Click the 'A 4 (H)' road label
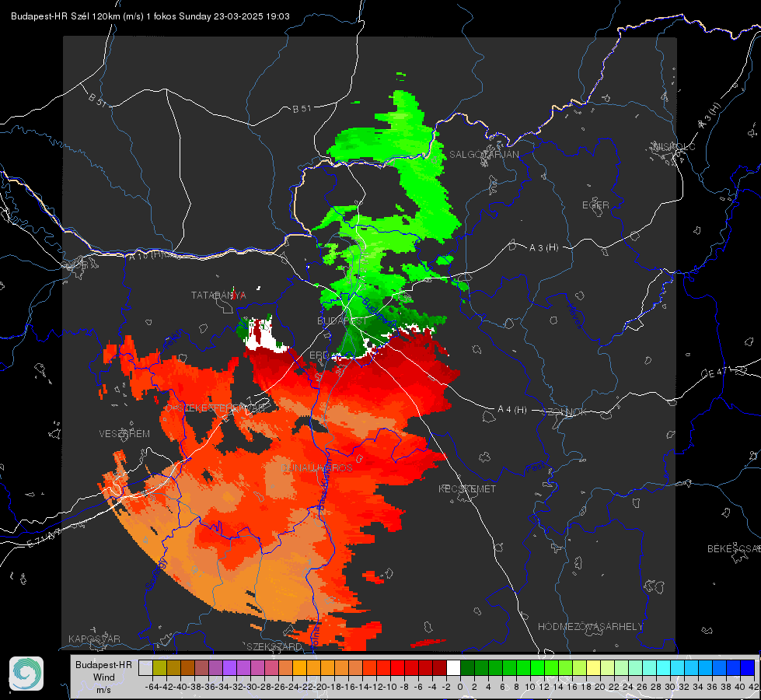This screenshot has width=761, height=700. pyautogui.click(x=512, y=410)
